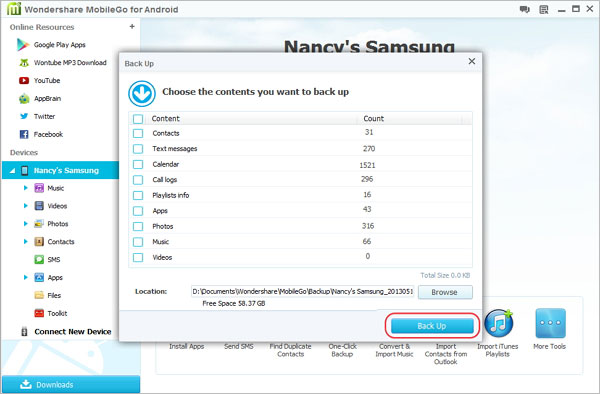This screenshot has width=600, height=394.
Task: Open the SMS section in sidebar
Action: click(x=47, y=260)
